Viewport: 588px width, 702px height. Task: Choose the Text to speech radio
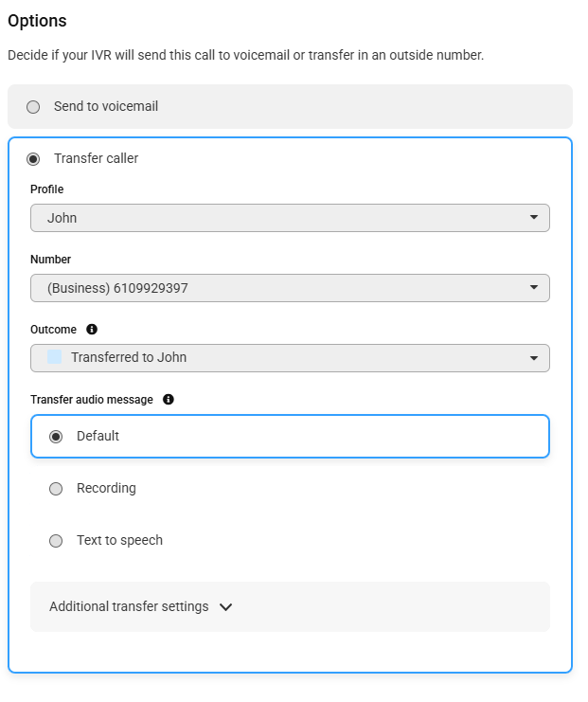tap(56, 541)
